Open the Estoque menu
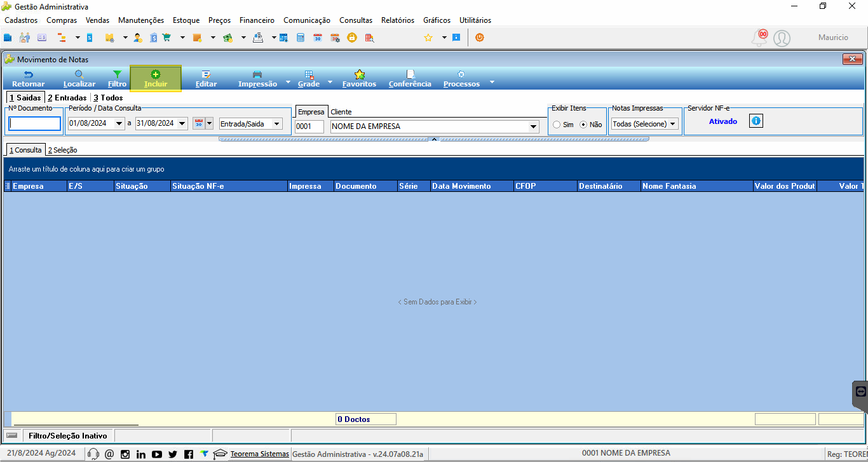Viewport: 868px width, 462px height. pyautogui.click(x=186, y=20)
